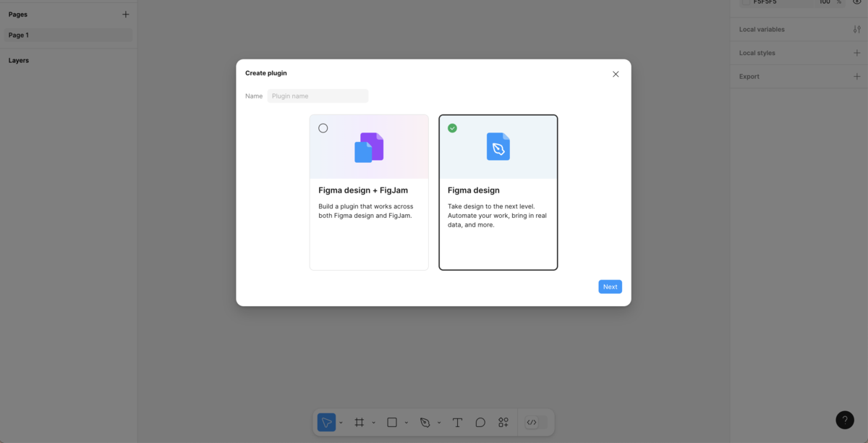Image resolution: width=868 pixels, height=443 pixels.
Task: Toggle page background visibility eye icon
Action: coord(857,2)
